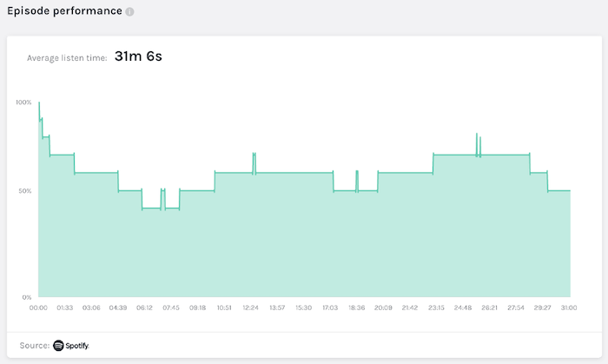Click the 100% y-axis label
The width and height of the screenshot is (608, 364).
coord(23,103)
